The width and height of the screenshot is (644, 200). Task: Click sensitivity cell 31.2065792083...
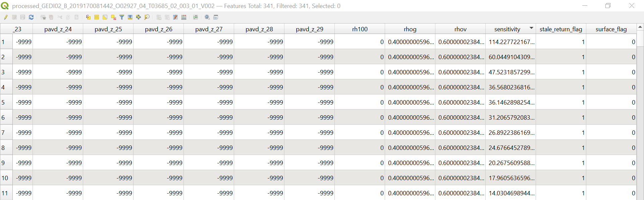point(511,117)
